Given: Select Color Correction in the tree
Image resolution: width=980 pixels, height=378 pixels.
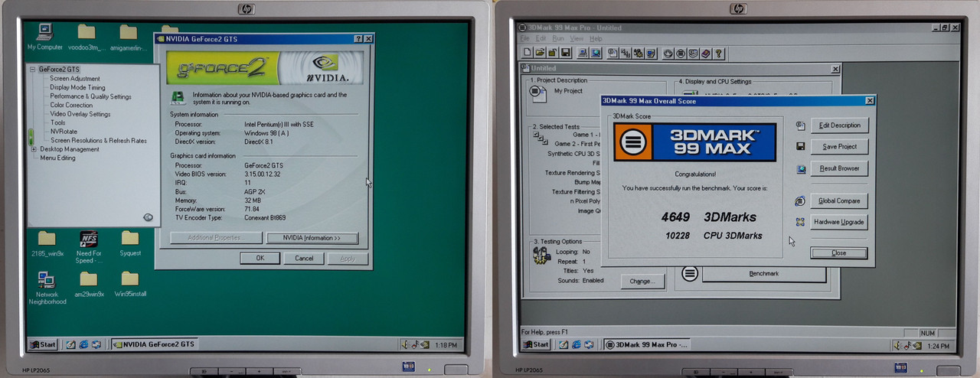Looking at the screenshot, I should [x=71, y=106].
